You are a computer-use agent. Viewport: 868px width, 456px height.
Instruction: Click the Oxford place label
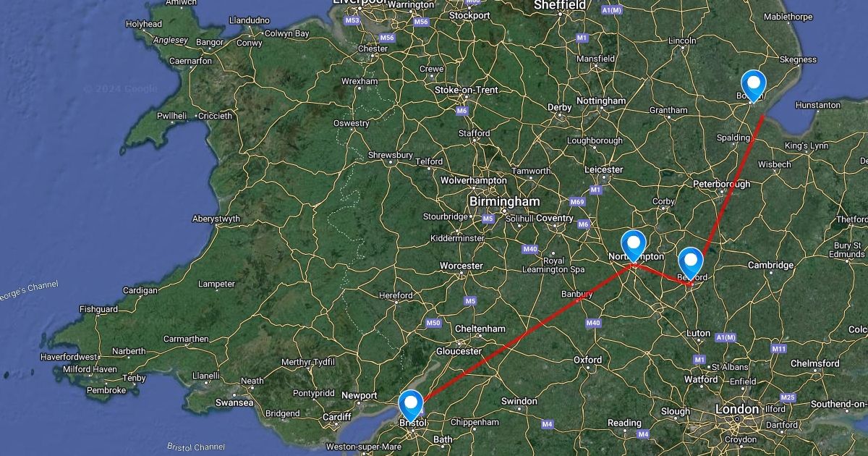[588, 360]
